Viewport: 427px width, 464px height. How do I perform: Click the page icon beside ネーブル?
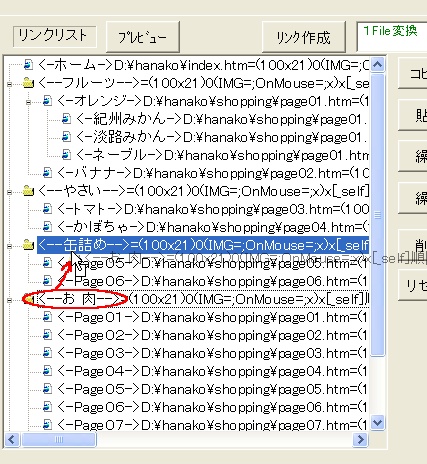pos(66,155)
